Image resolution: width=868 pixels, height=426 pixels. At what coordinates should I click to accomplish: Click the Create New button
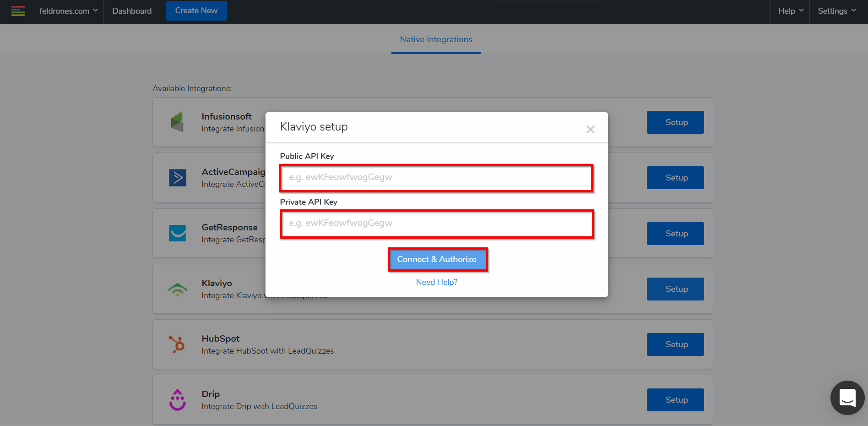click(196, 11)
